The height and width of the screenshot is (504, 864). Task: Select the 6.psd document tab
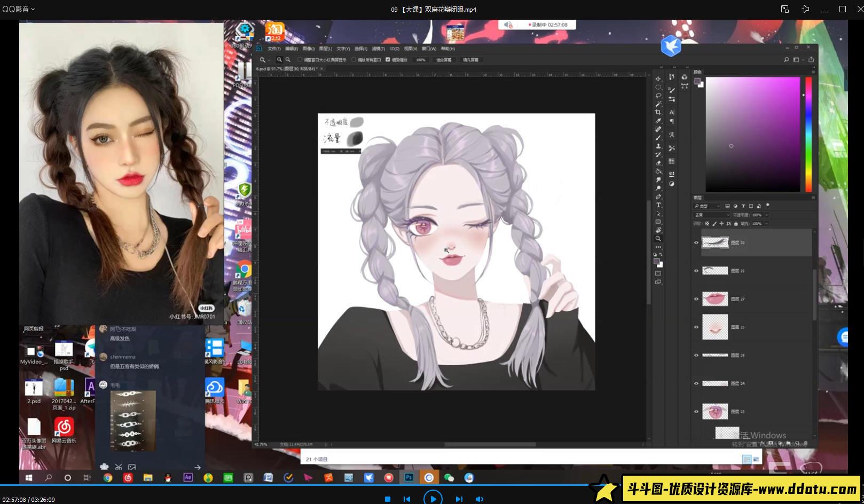288,68
